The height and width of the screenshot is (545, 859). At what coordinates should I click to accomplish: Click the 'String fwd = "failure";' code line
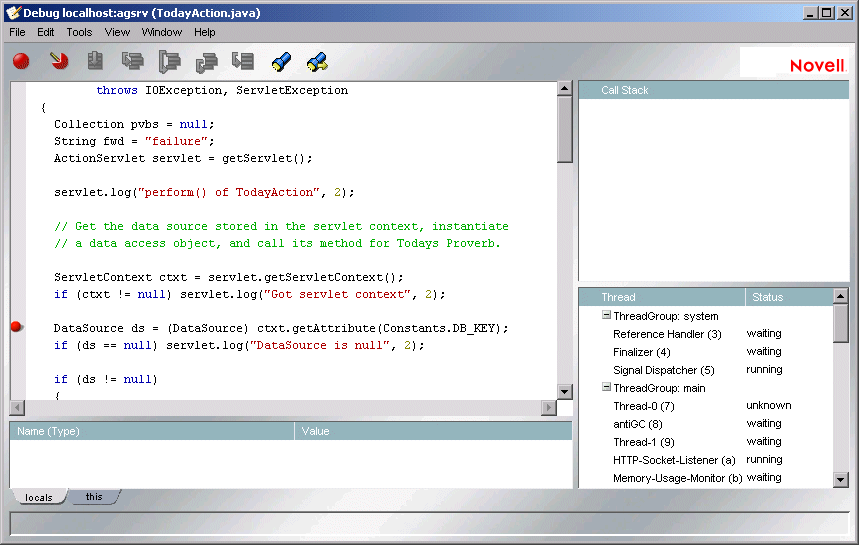pyautogui.click(x=134, y=141)
